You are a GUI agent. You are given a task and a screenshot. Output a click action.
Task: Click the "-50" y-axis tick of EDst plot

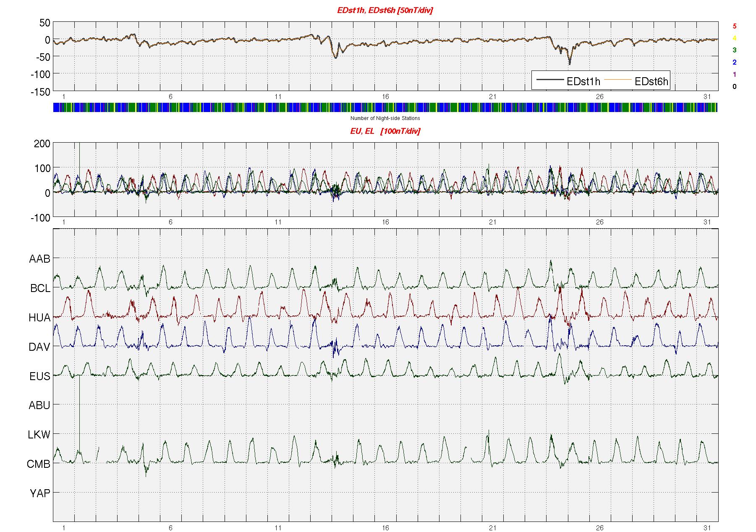42,57
